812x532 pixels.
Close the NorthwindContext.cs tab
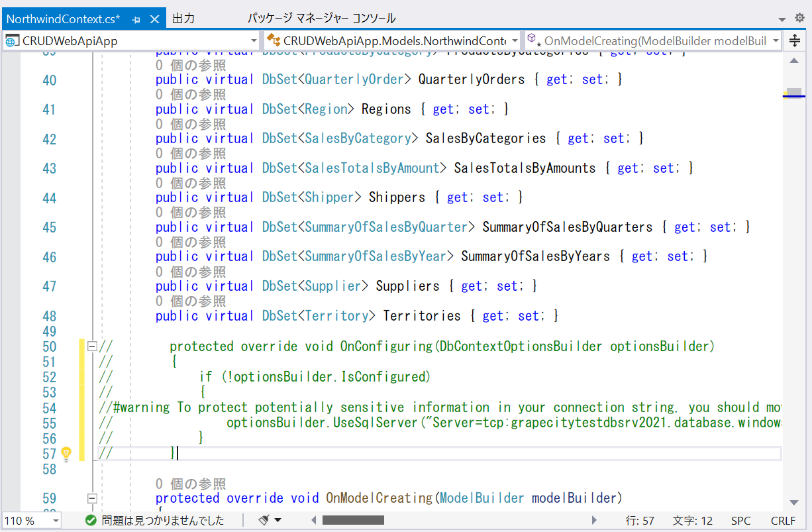click(156, 19)
